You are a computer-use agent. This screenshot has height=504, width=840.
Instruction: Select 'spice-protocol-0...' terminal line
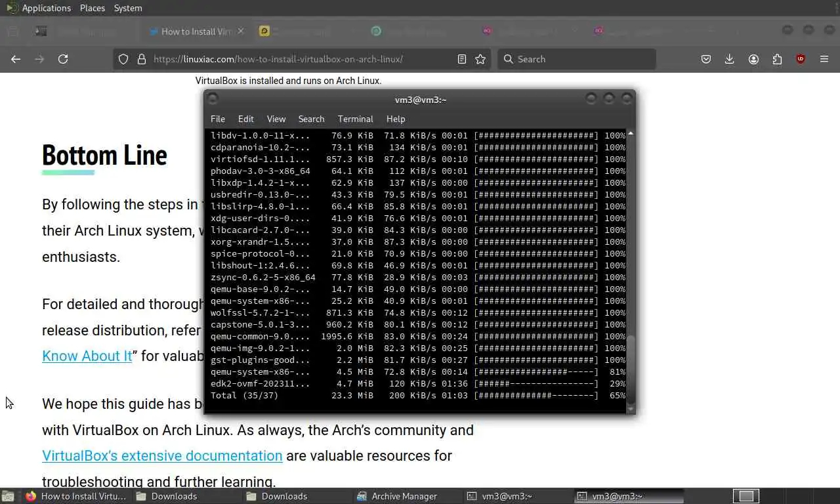click(x=417, y=254)
